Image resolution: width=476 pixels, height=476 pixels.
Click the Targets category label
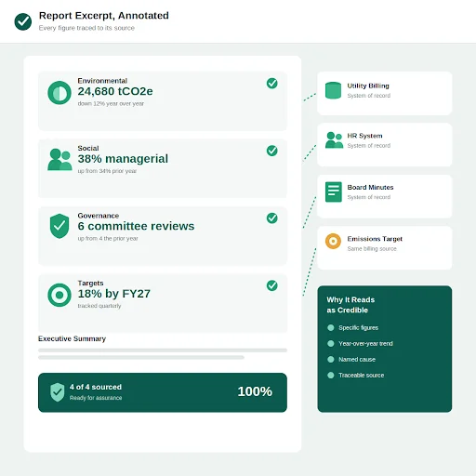click(90, 284)
